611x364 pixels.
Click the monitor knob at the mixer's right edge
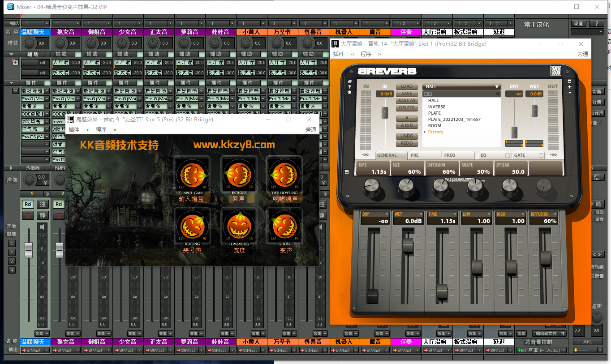(596, 318)
